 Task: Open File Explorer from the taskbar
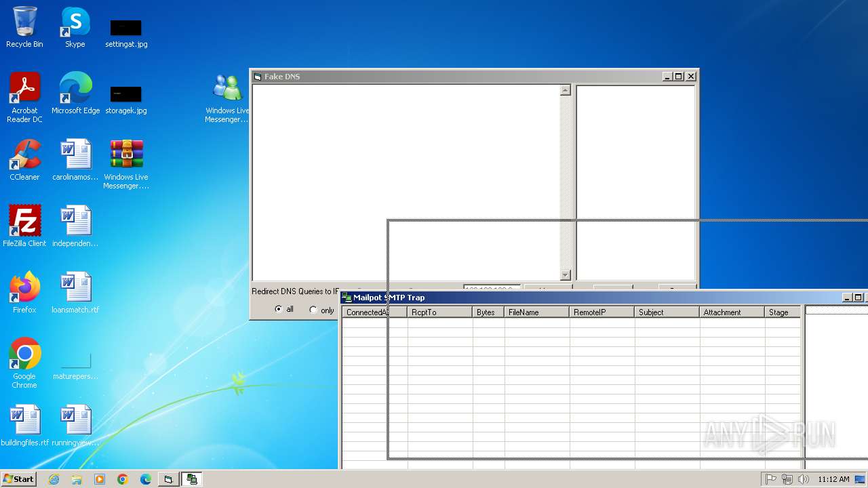(x=77, y=479)
